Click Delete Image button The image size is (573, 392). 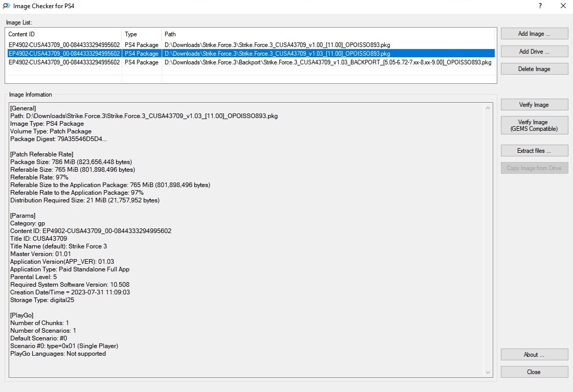534,69
